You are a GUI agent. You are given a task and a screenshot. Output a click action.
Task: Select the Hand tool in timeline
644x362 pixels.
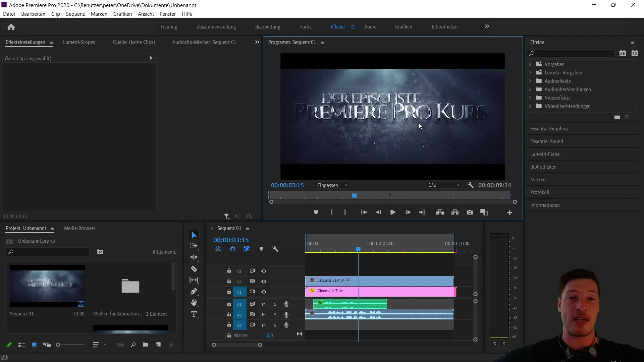[195, 303]
